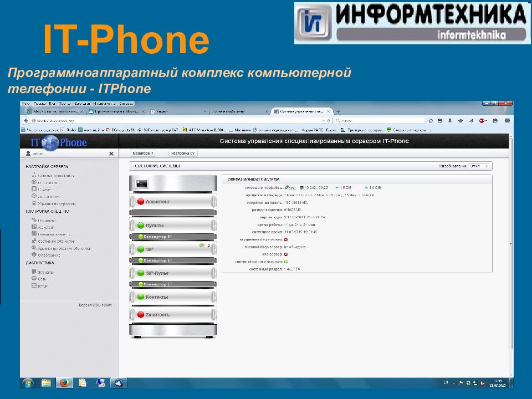The image size is (532, 399).
Task: Go to the Firefox home page icon
Action: pos(461,120)
